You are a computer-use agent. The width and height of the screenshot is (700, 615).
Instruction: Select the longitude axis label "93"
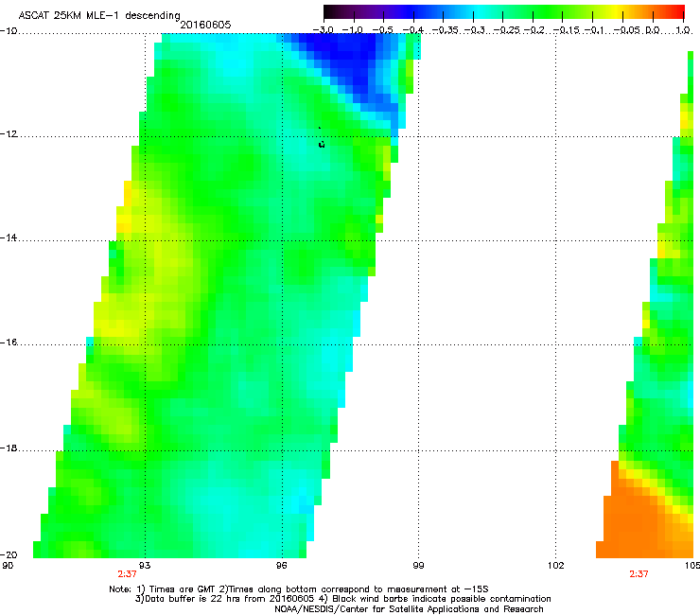[x=145, y=566]
